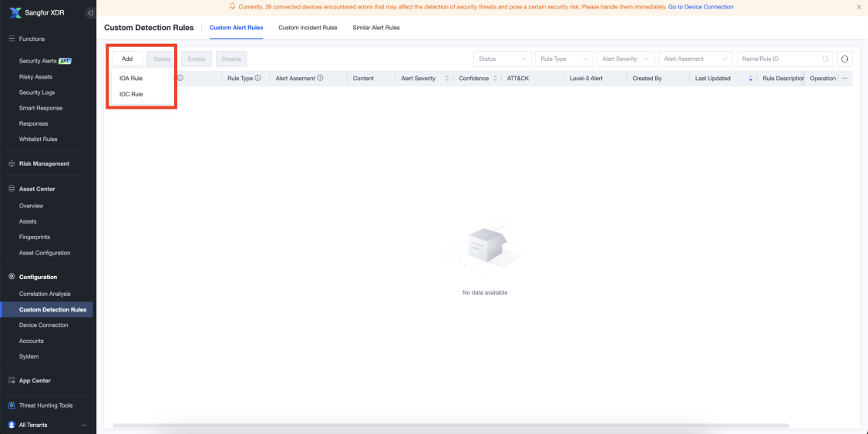Click the Operation column header

823,79
